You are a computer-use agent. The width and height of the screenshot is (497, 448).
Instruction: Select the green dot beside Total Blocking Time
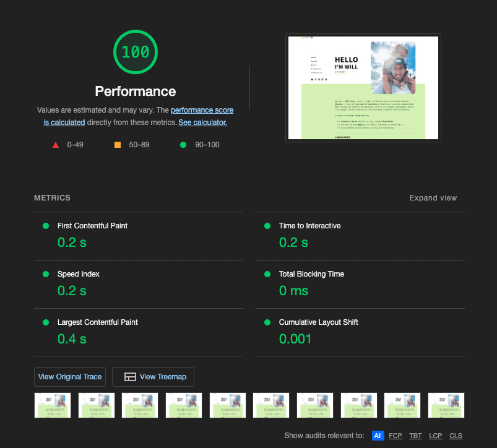267,274
